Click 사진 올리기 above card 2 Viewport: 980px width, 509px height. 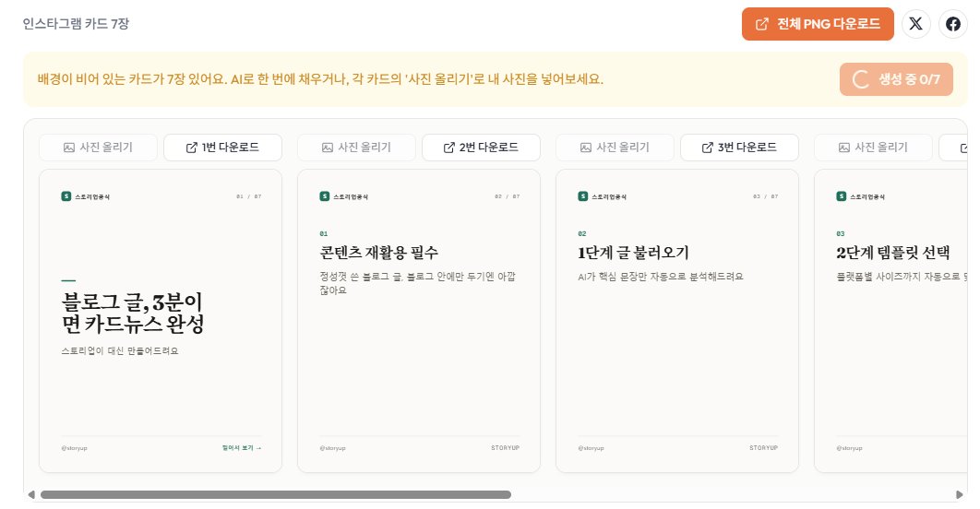[x=356, y=148]
